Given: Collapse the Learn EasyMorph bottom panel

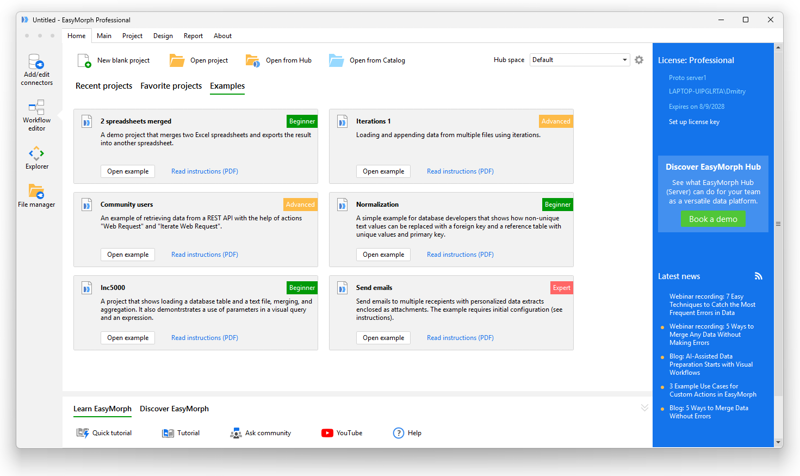Looking at the screenshot, I should (644, 408).
